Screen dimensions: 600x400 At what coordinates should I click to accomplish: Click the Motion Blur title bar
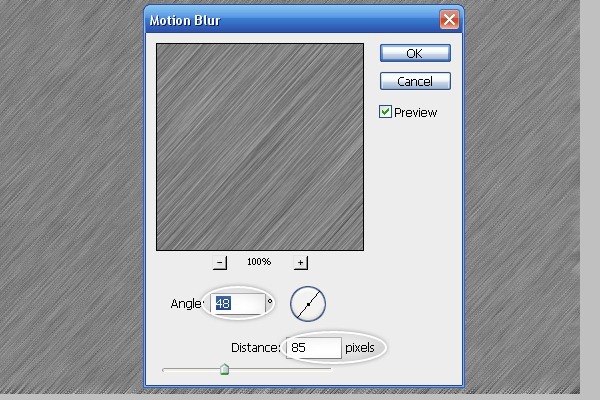tap(293, 20)
